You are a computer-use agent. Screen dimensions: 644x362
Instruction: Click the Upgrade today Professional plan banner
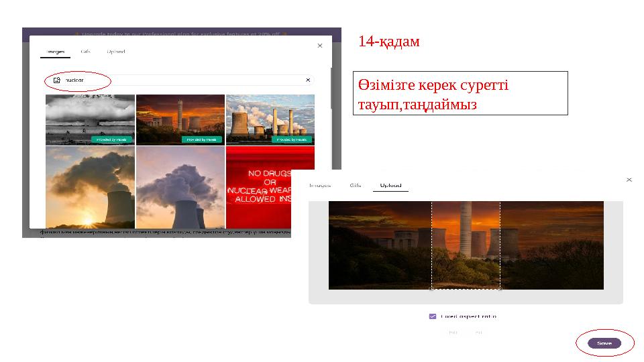pos(182,34)
